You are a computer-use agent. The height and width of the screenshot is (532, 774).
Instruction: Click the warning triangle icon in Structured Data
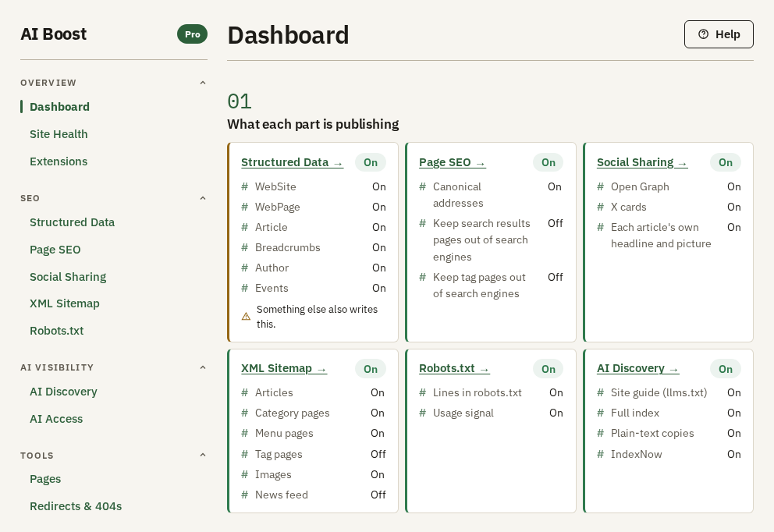246,317
